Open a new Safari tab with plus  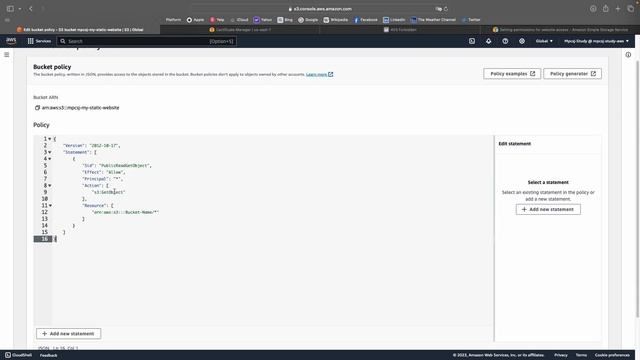point(618,9)
